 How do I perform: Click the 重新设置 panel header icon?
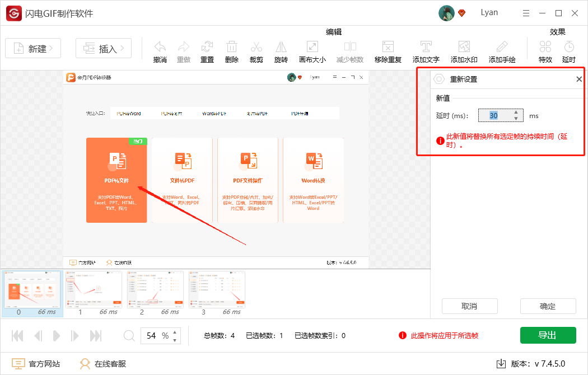pos(438,79)
